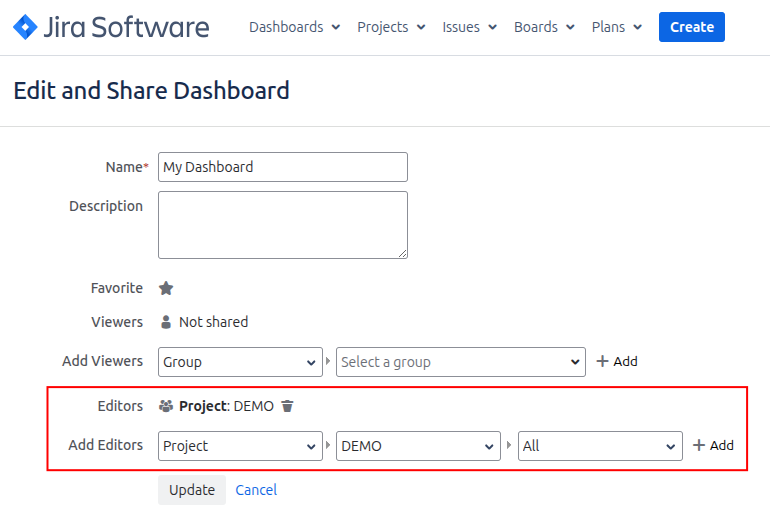770x522 pixels.
Task: Add the selected viewers group
Action: (617, 361)
